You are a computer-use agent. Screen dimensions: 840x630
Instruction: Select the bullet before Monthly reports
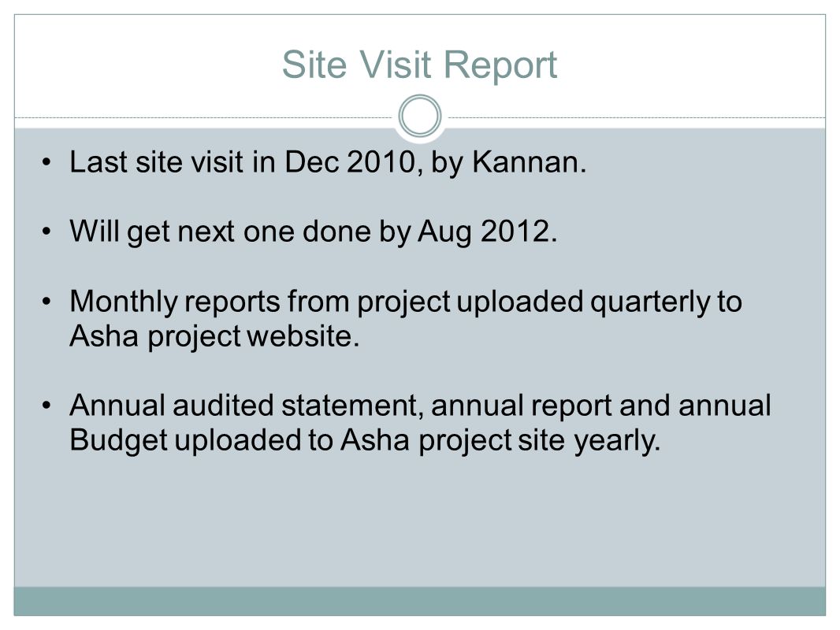(46, 302)
